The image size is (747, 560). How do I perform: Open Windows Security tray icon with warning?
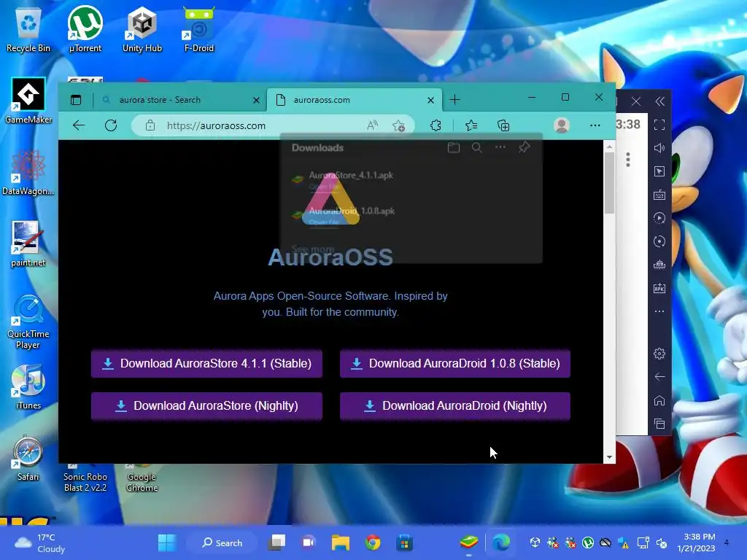pyautogui.click(x=624, y=542)
